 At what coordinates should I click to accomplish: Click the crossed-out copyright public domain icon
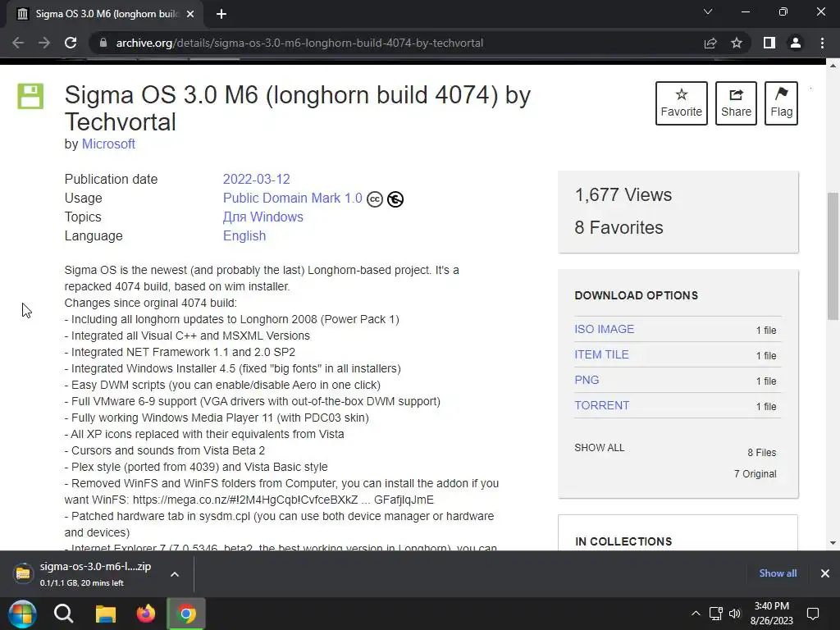[x=395, y=199]
